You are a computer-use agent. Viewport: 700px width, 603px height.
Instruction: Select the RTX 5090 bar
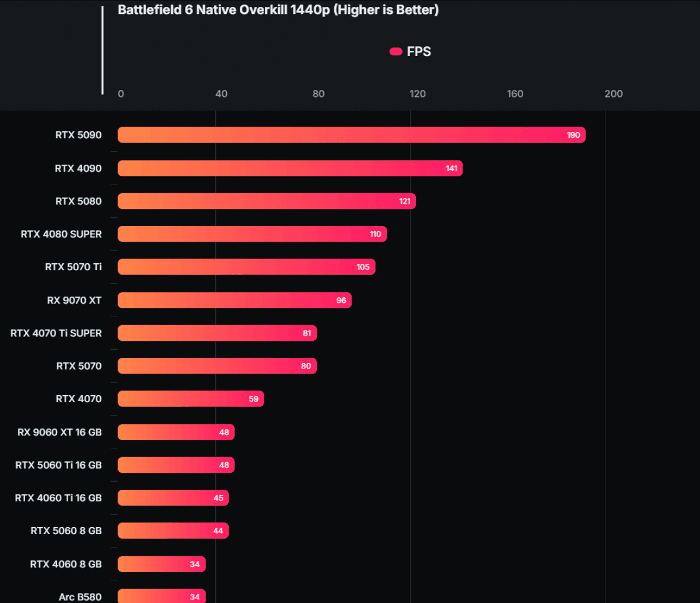(x=351, y=135)
